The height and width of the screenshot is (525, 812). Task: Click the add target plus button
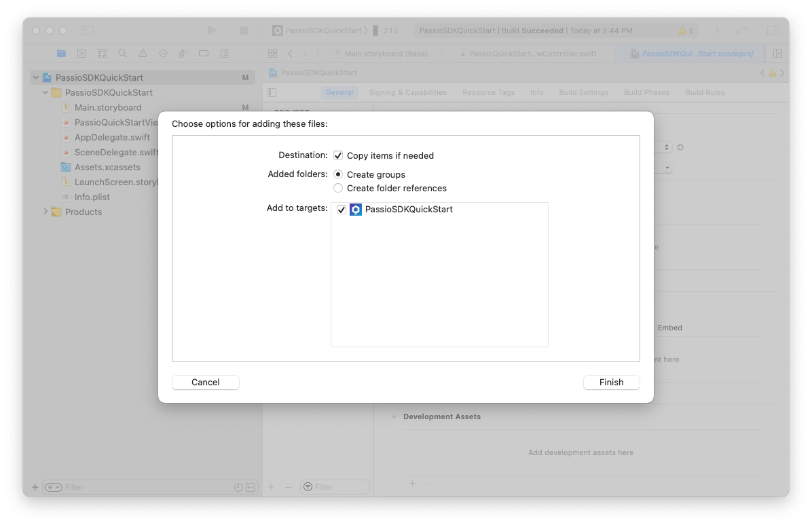coord(272,487)
